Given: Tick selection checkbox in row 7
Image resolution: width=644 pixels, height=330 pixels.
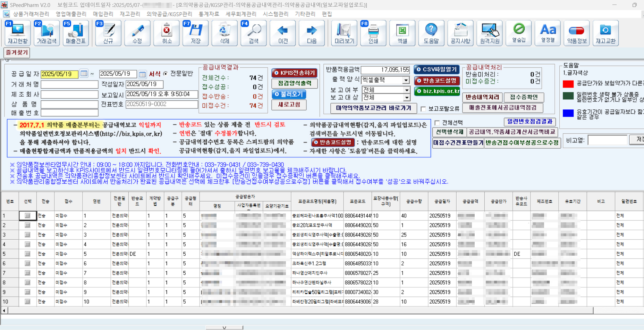Looking at the screenshot, I should click(x=27, y=273).
